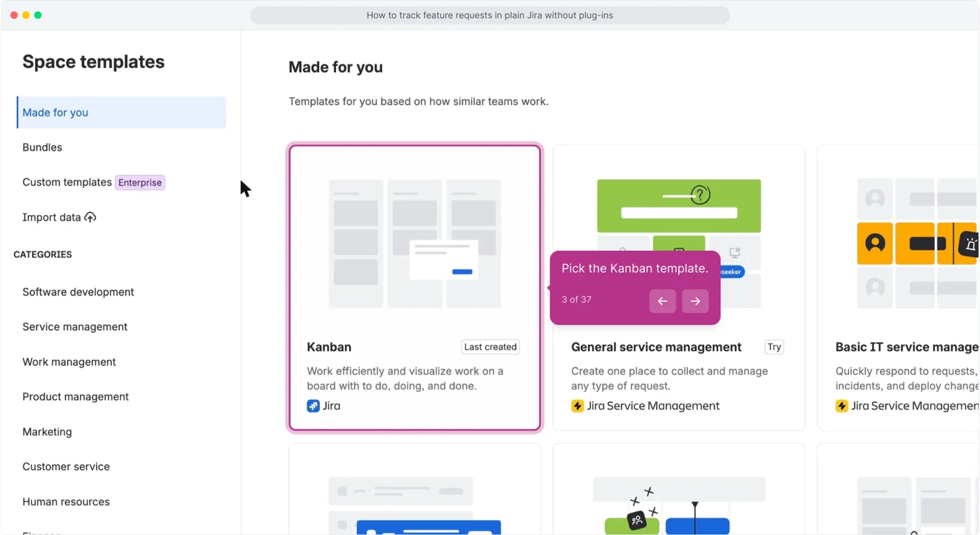
Task: Click the people icon in second-row middle preview
Action: pos(636,520)
